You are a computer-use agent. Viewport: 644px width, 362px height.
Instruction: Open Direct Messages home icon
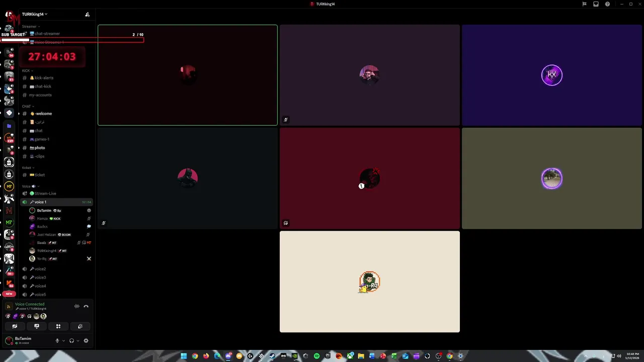(9, 15)
